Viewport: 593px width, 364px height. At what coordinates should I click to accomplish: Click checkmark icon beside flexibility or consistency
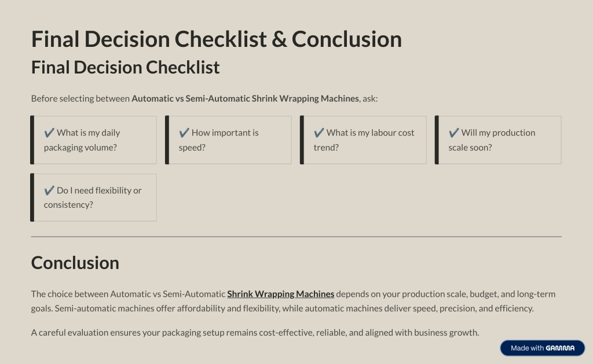49,190
